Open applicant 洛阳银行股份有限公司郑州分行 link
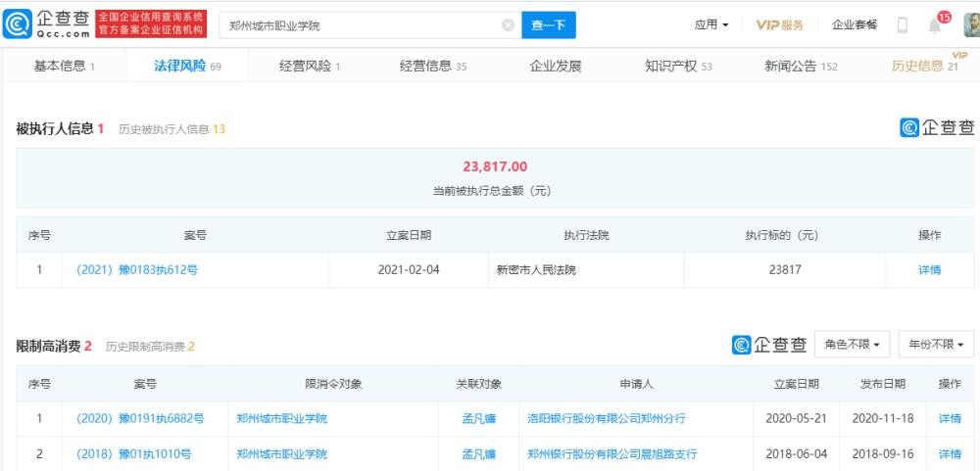Viewport: 980px width, 471px height. [607, 418]
